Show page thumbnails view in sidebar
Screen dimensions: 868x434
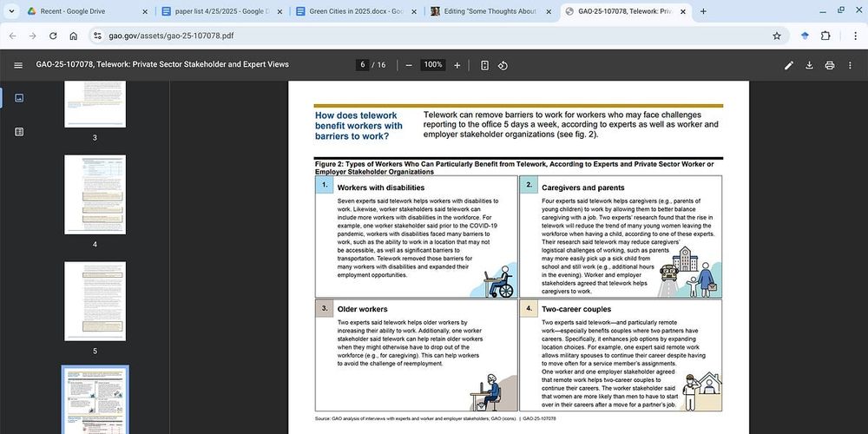(19, 98)
